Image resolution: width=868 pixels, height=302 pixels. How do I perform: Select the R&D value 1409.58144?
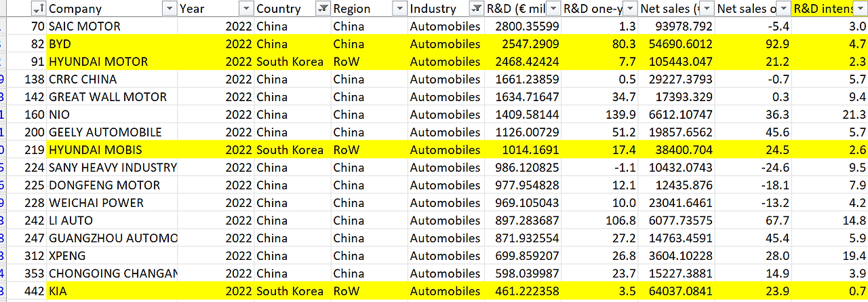pos(524,115)
